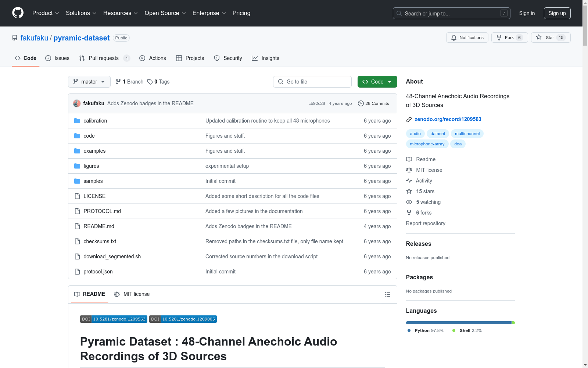
Task: Switch to the Actions tab
Action: pyautogui.click(x=153, y=58)
